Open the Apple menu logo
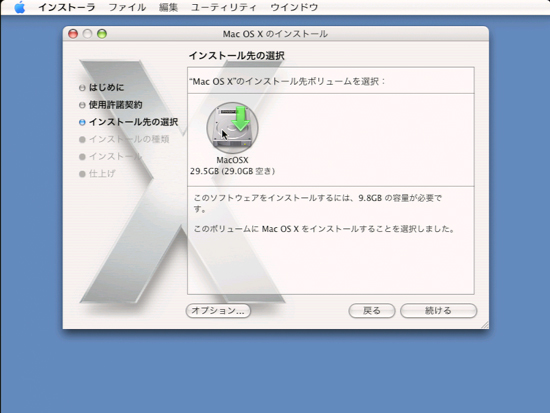 click(x=20, y=7)
